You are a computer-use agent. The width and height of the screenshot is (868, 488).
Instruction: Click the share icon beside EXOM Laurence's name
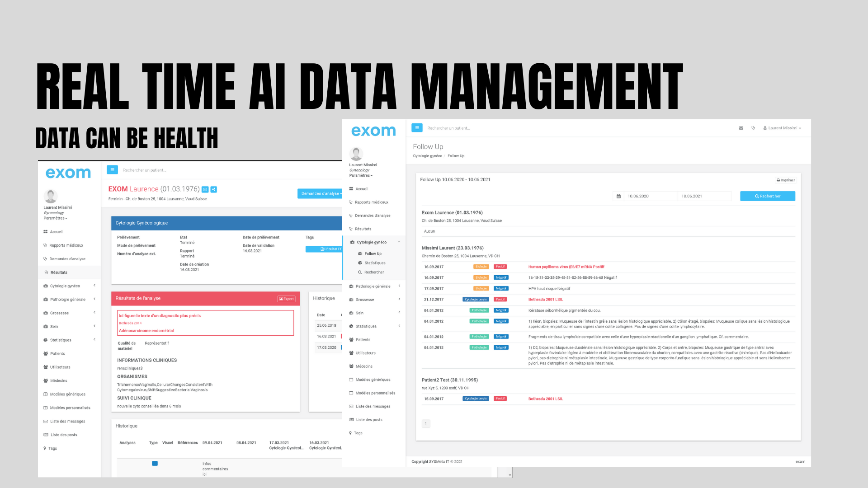click(x=214, y=189)
